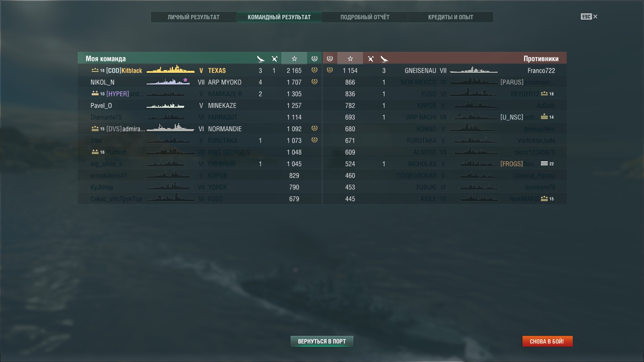Open the Кредиты и опыт tab
The height and width of the screenshot is (362, 644).
(451, 17)
